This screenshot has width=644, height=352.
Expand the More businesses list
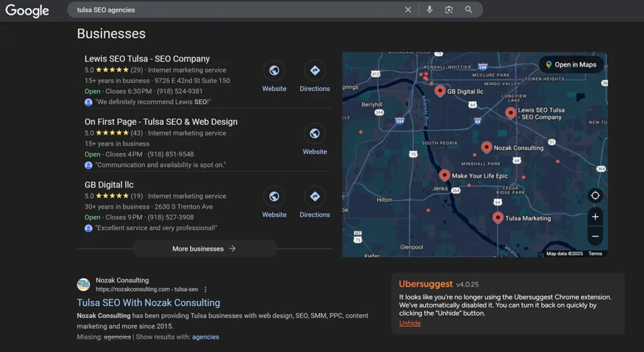point(204,249)
